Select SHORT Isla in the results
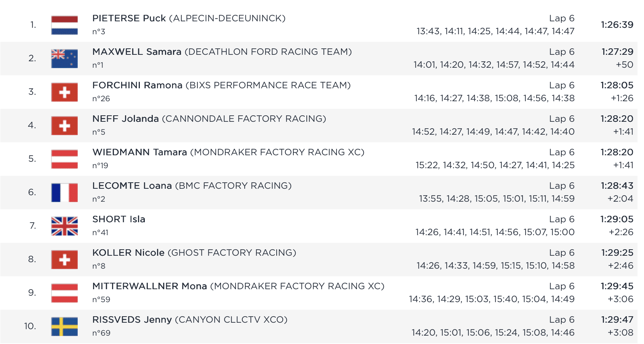Viewport: 644px width, 344px height. tap(119, 219)
